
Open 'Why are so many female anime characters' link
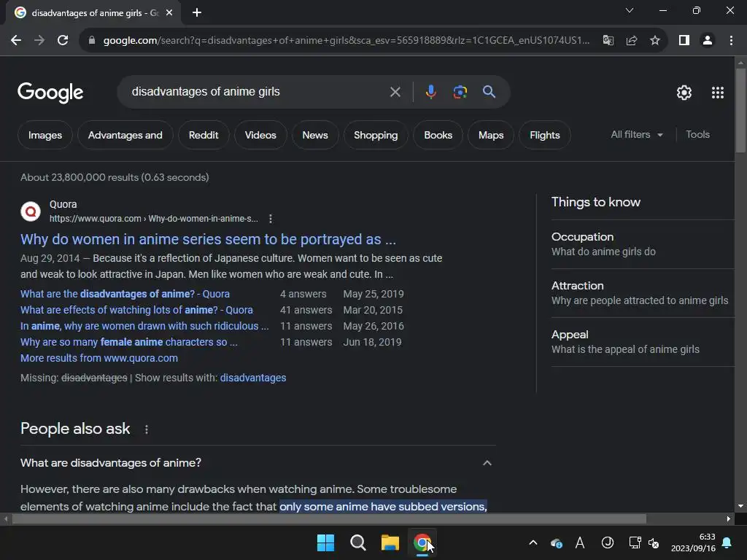click(x=129, y=342)
